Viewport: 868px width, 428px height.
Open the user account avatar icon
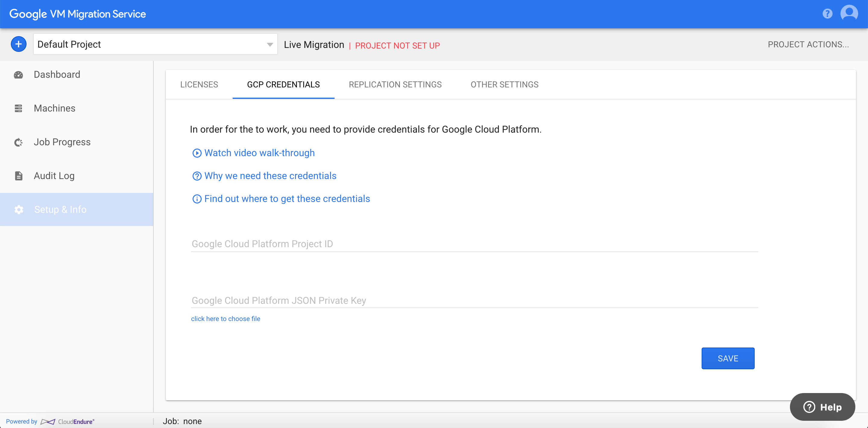coord(849,14)
